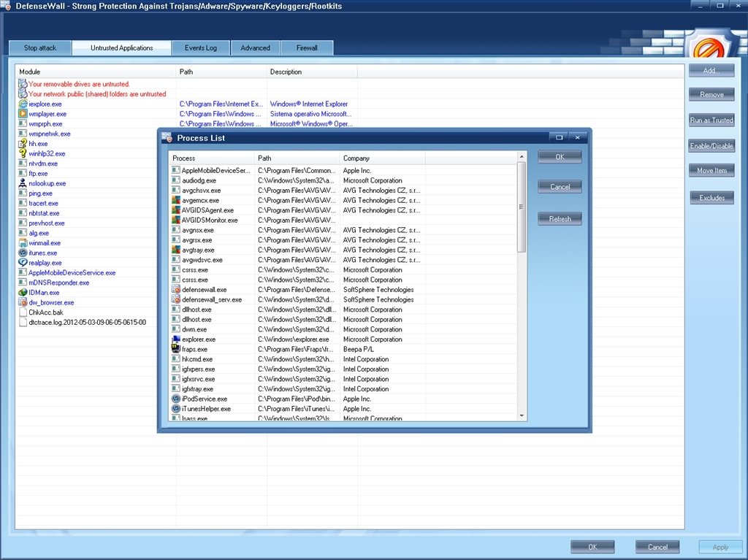
Task: Click the Windows Media Player icon beside wmplayer.exe
Action: tap(23, 114)
